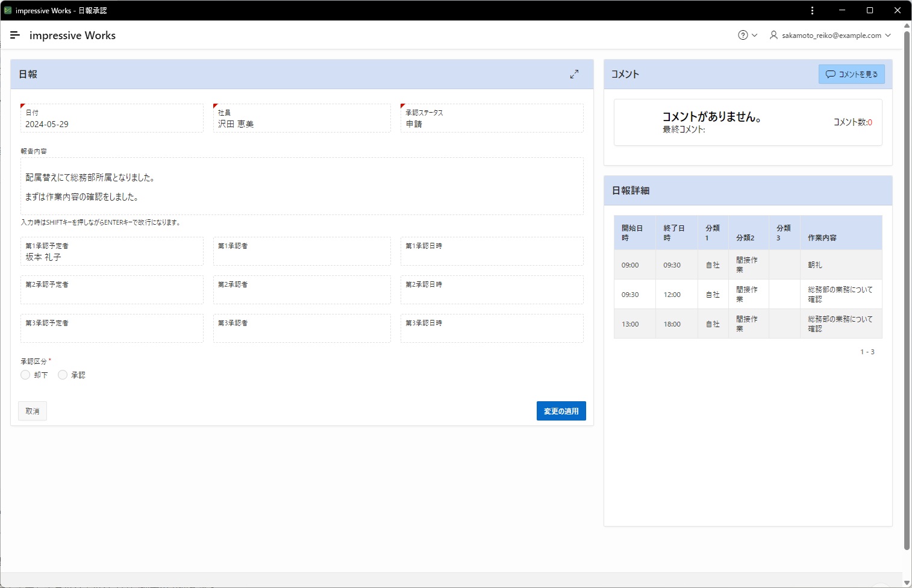Click the 第1承認者 field
This screenshot has height=588, width=912.
tap(302, 251)
